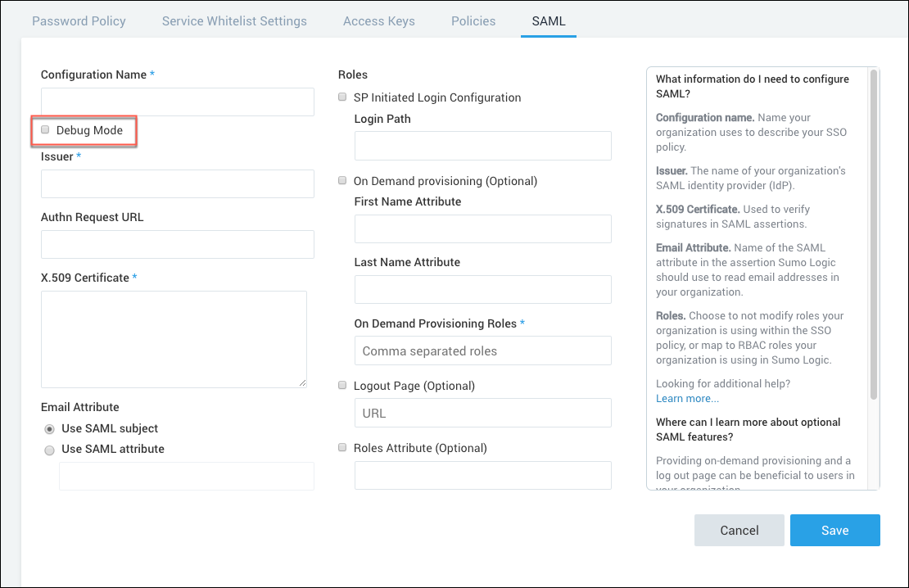The width and height of the screenshot is (909, 588).
Task: Open the Policies tab
Action: tap(473, 20)
